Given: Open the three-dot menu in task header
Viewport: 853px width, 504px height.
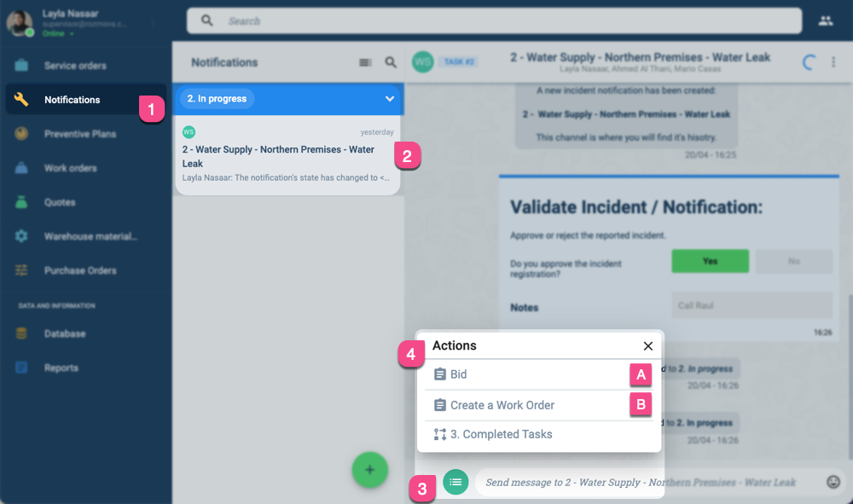Looking at the screenshot, I should coord(833,62).
